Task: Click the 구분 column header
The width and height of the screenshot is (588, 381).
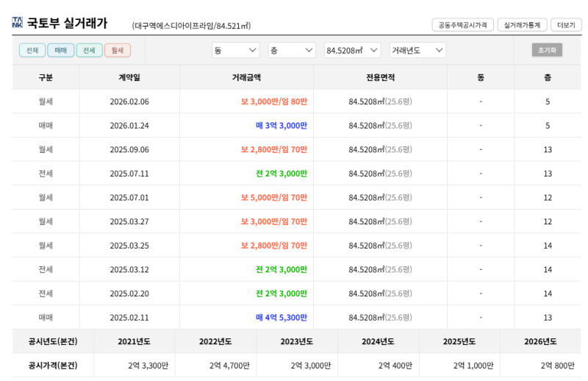Action: pos(46,77)
